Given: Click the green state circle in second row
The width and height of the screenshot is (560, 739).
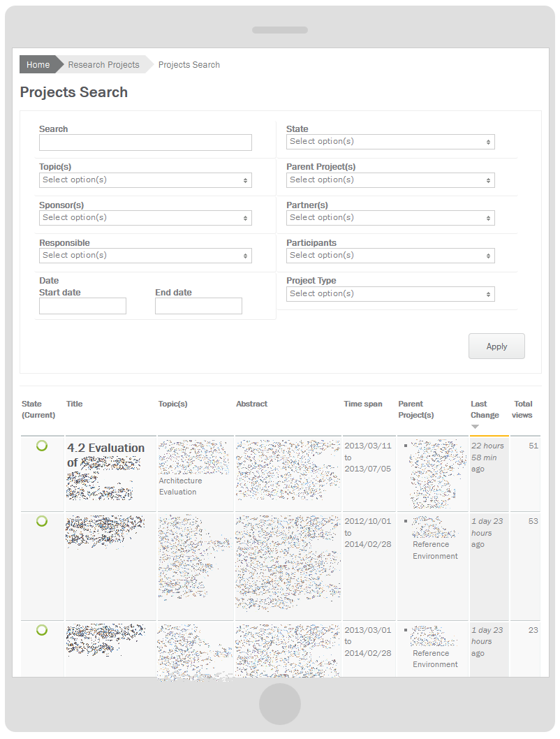Looking at the screenshot, I should click(42, 521).
